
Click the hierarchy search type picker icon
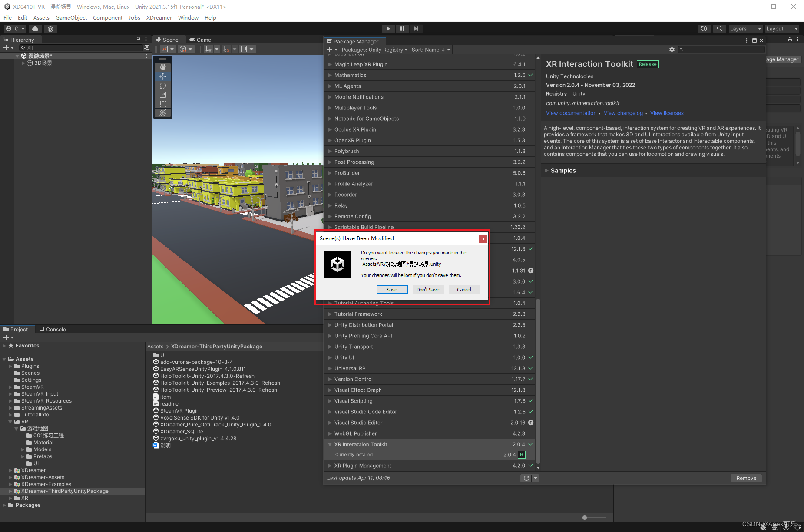coord(146,48)
